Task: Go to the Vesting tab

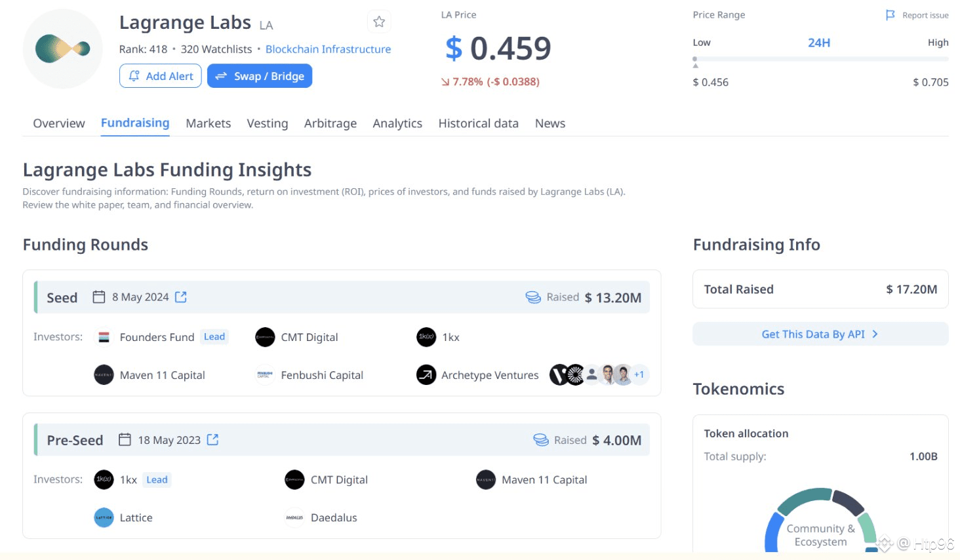Action: 268,123
